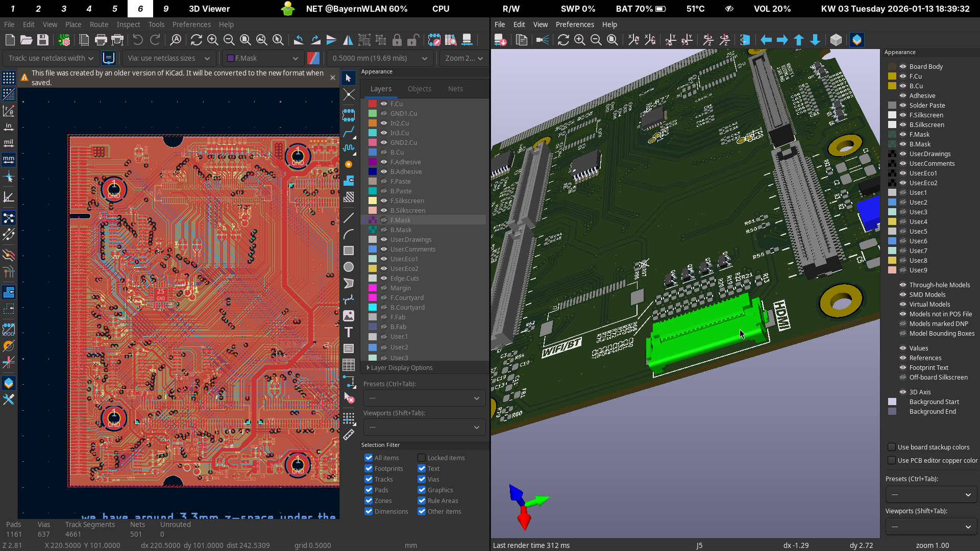This screenshot has width=980, height=551.
Task: Select the Add text tool
Action: point(349,332)
